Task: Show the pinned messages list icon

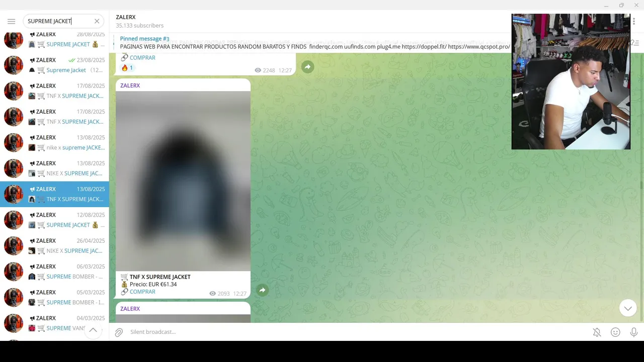Action: coord(635,43)
